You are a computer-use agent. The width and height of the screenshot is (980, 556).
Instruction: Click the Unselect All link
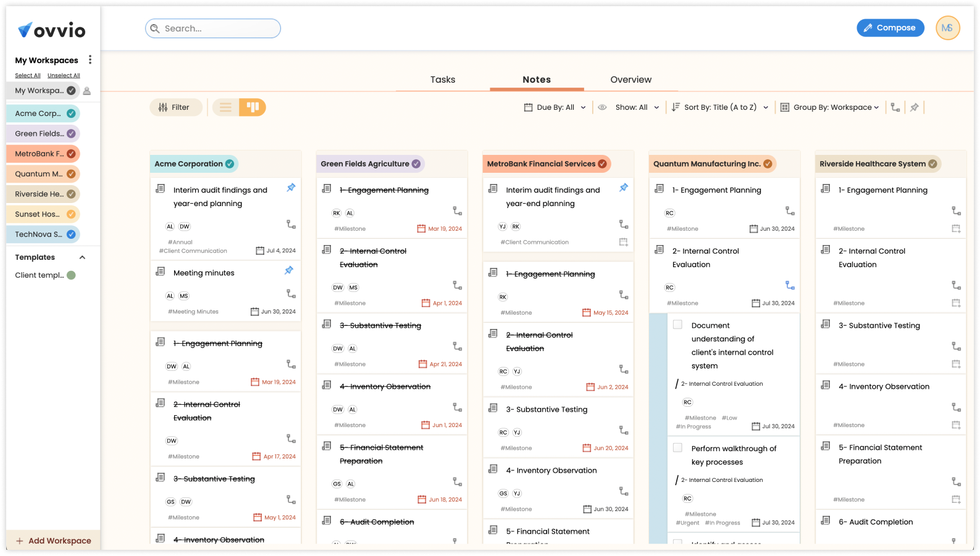(x=64, y=75)
